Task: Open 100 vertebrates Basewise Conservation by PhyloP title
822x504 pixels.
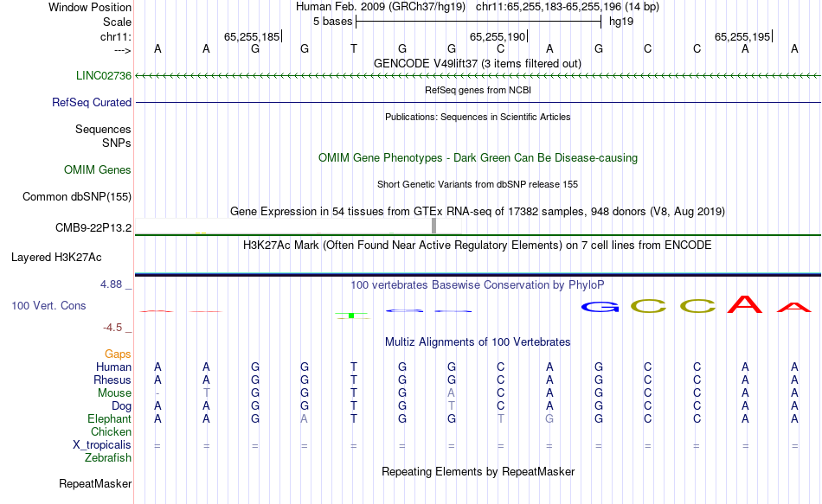Action: [x=478, y=285]
